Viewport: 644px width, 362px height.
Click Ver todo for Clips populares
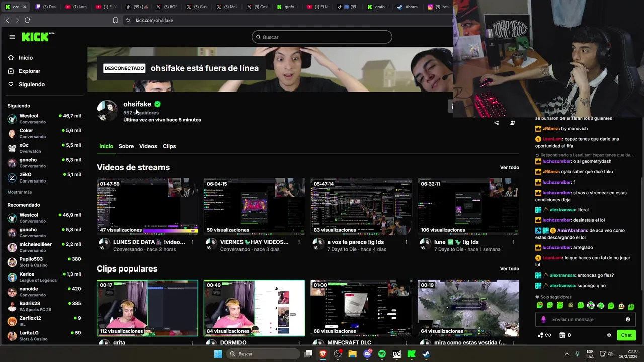point(510,269)
